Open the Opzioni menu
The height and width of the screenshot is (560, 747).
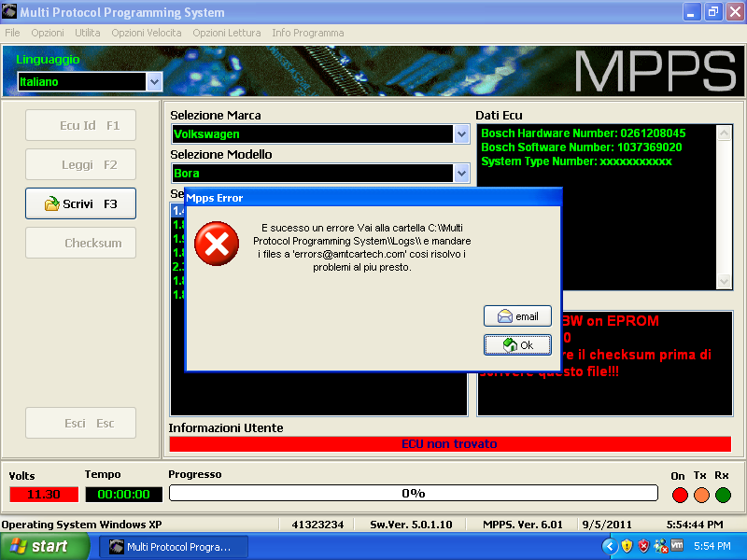48,33
